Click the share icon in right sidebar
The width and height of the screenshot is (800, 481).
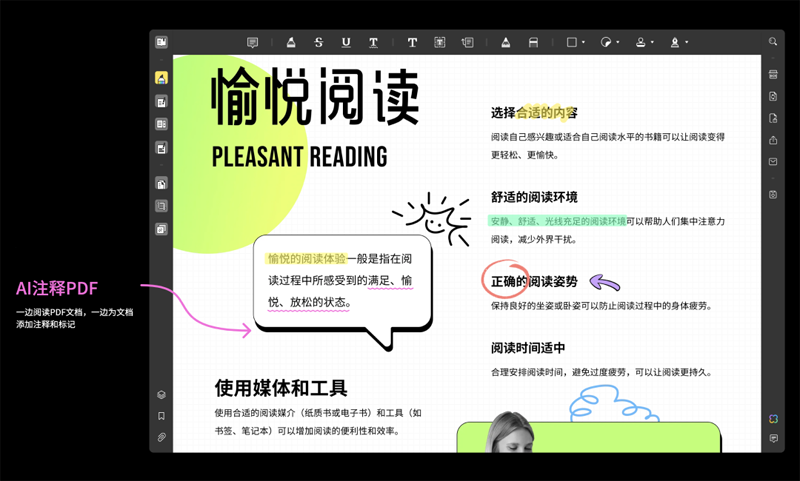[x=773, y=140]
